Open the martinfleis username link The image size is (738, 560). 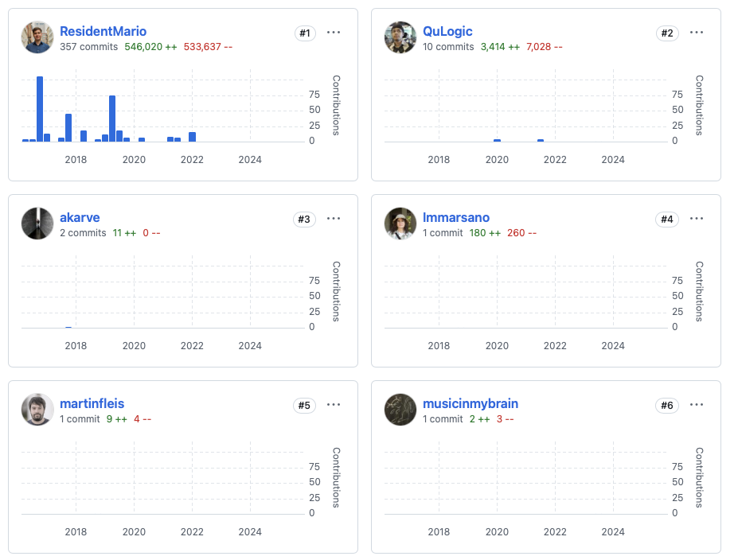pyautogui.click(x=92, y=404)
